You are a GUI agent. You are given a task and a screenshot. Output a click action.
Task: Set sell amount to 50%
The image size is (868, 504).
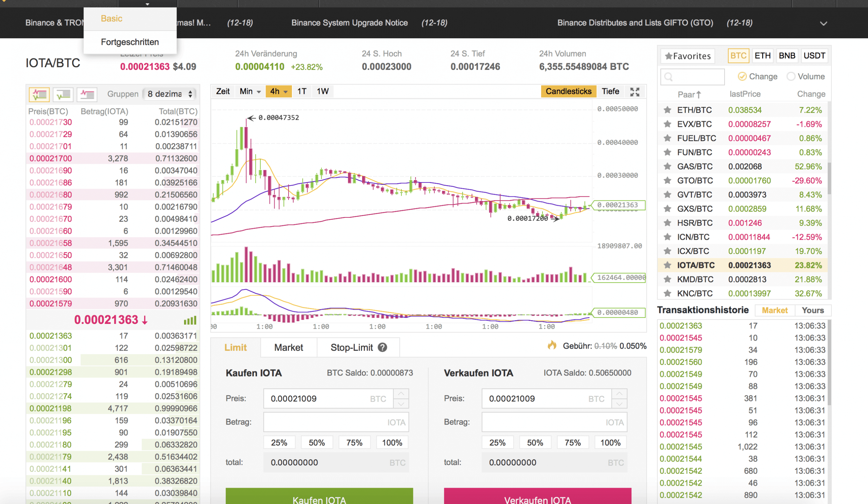click(535, 443)
